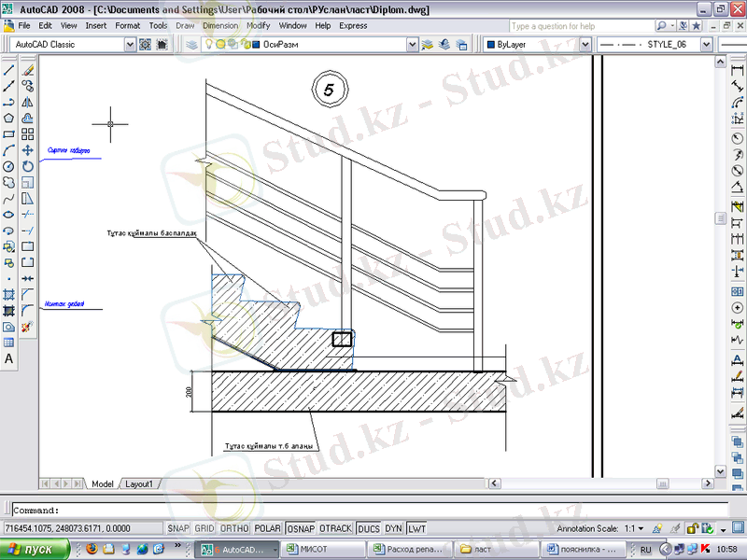Select the Rotate modify tool
This screenshot has height=560, width=747.
coord(28,166)
